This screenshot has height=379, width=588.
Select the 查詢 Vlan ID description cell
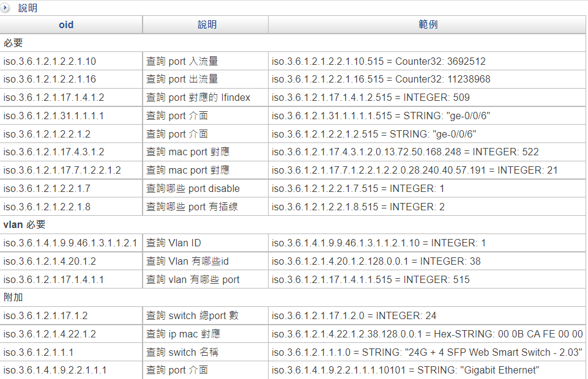174,243
